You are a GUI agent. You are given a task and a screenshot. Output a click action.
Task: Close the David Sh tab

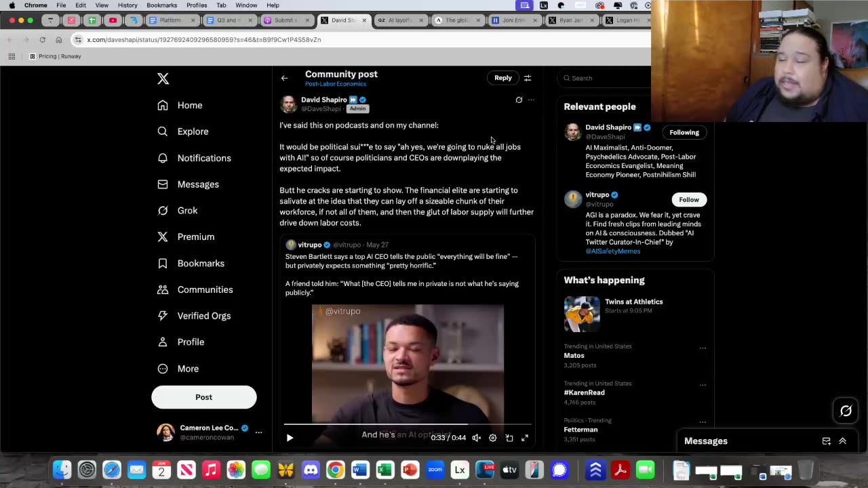point(364,20)
